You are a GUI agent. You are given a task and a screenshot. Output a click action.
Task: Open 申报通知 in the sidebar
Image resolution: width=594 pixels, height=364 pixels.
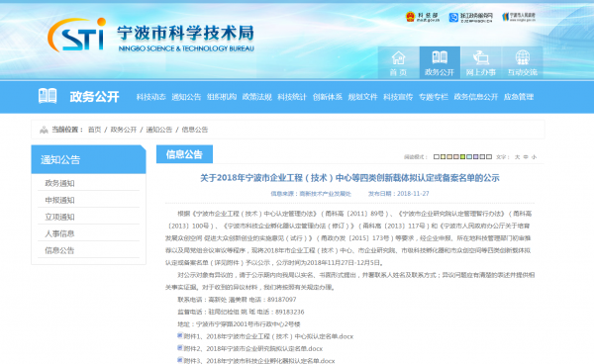[x=59, y=200]
